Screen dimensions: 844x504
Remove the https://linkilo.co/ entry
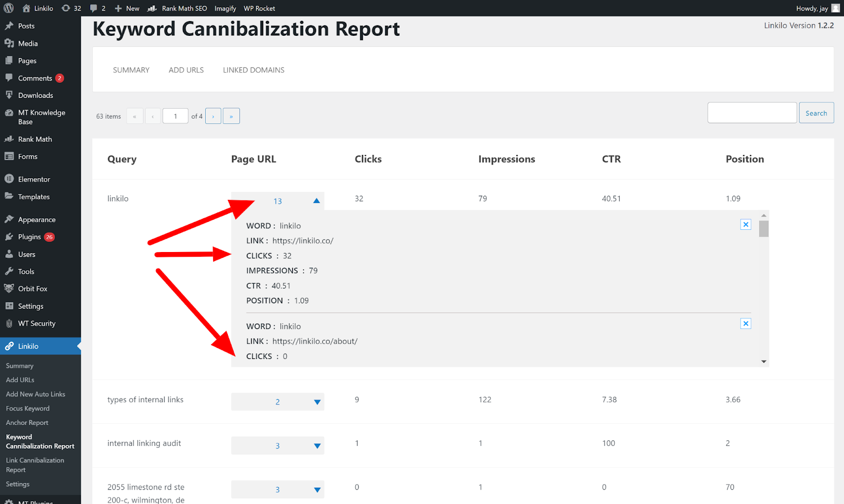[746, 225]
